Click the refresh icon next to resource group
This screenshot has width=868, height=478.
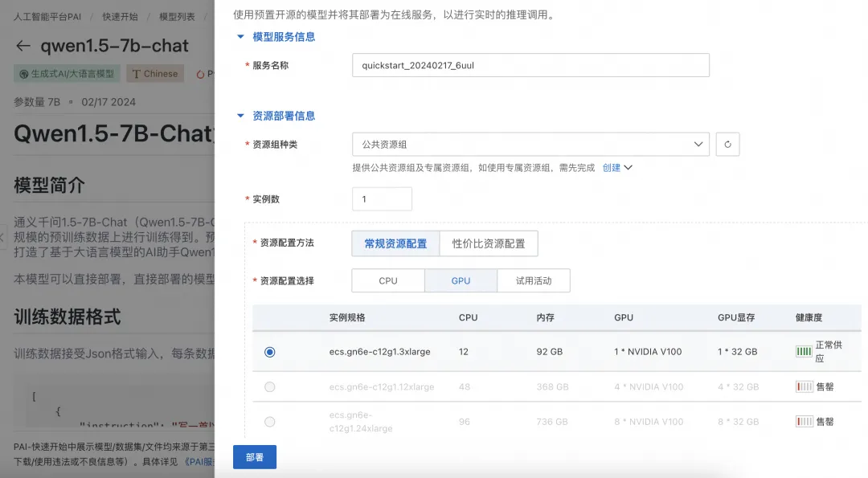[x=727, y=145]
